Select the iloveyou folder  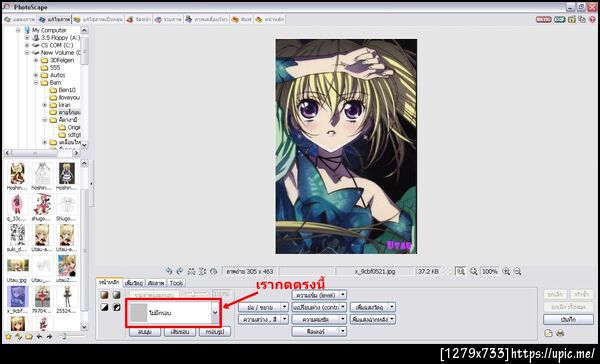(69, 97)
